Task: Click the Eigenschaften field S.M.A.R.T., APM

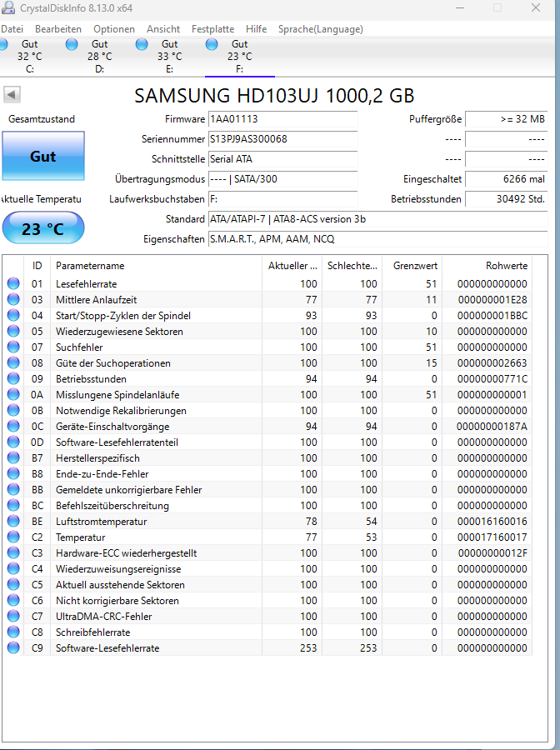Action: pos(377,239)
